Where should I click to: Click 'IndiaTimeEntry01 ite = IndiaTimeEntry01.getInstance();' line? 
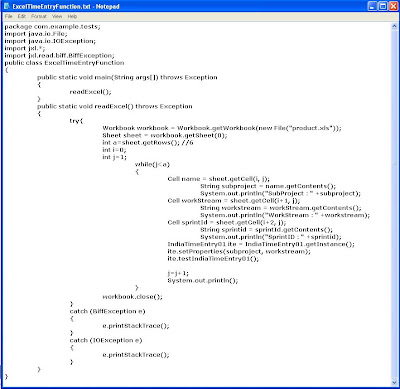click(261, 244)
